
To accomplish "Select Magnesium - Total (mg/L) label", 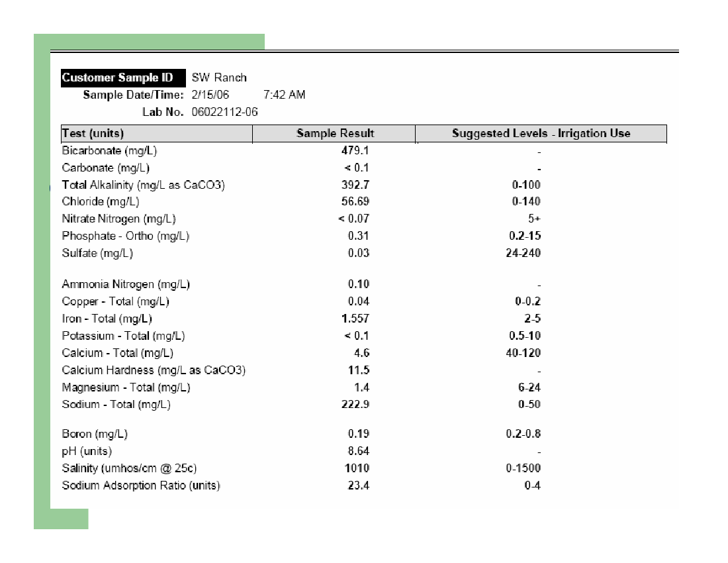I will [126, 387].
